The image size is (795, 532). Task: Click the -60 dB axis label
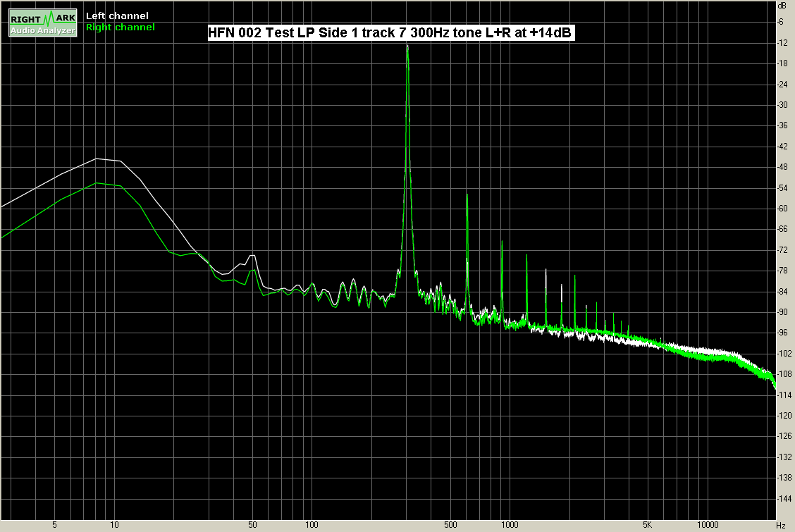[782, 209]
